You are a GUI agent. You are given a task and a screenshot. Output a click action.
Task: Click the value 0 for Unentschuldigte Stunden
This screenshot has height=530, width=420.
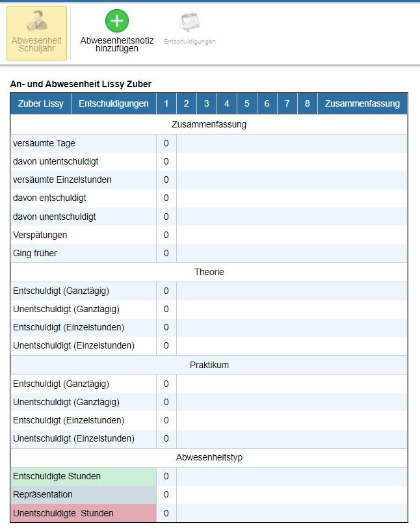166,514
